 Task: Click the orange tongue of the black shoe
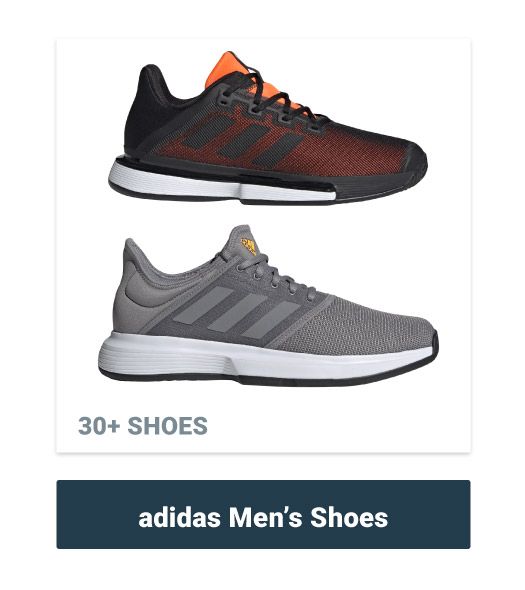click(x=226, y=68)
